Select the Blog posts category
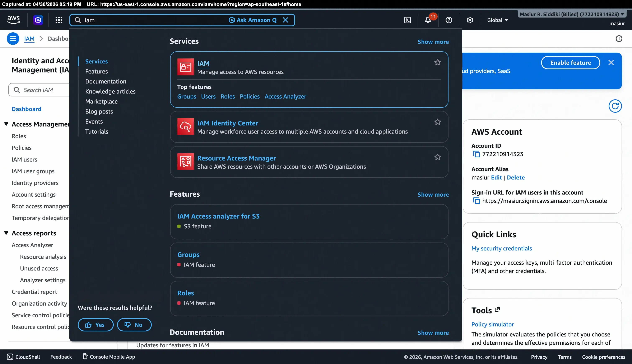632x364 pixels. 99,111
